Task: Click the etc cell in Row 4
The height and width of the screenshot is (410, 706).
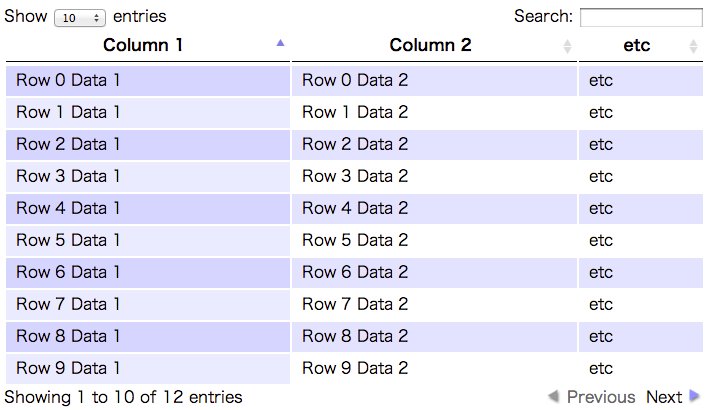Action: click(x=601, y=208)
